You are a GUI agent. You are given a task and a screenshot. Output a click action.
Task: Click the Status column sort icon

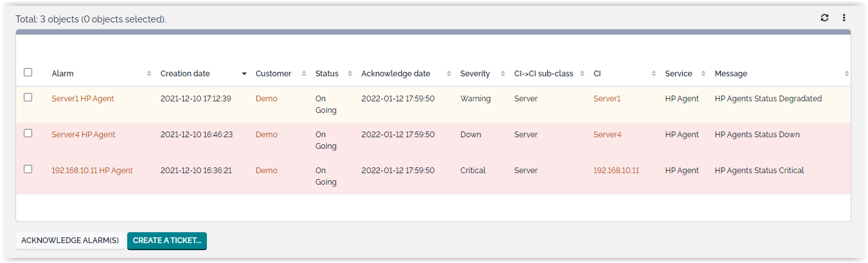click(350, 74)
